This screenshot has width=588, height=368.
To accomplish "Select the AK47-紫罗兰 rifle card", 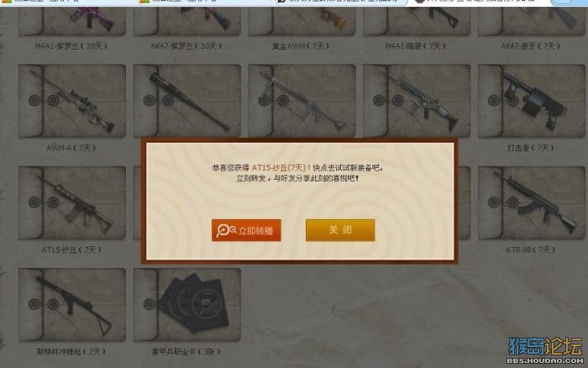I will coord(187,21).
